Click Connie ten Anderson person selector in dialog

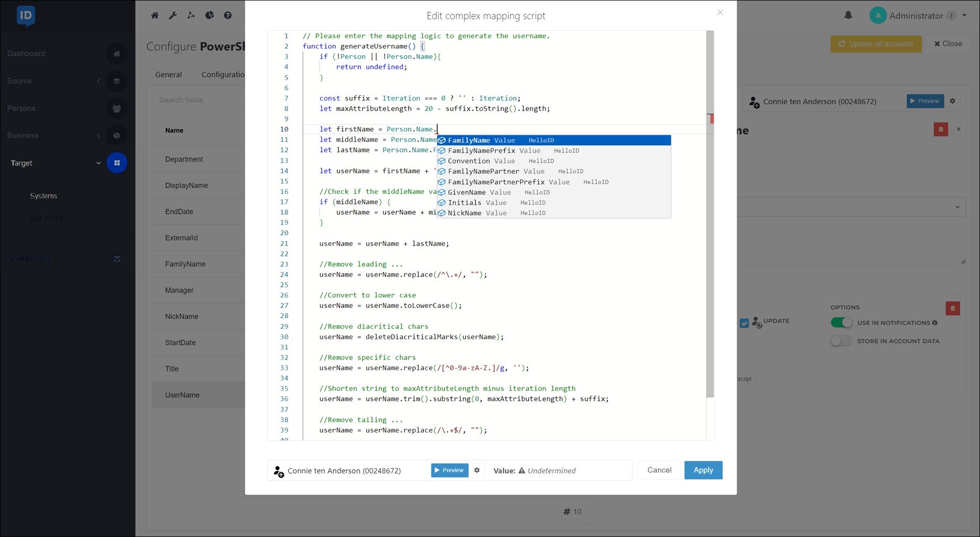pyautogui.click(x=344, y=471)
